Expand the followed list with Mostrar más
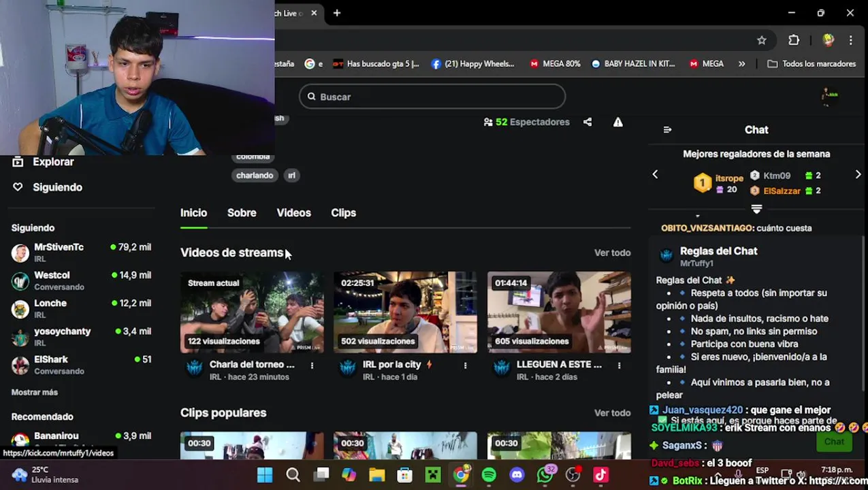Image resolution: width=868 pixels, height=490 pixels. 35,392
